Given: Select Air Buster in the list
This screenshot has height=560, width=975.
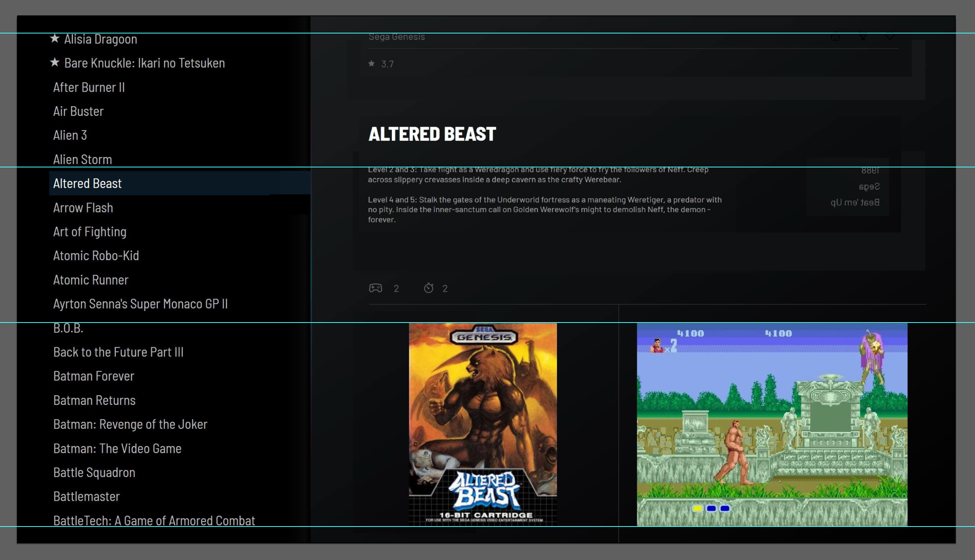Looking at the screenshot, I should [78, 111].
